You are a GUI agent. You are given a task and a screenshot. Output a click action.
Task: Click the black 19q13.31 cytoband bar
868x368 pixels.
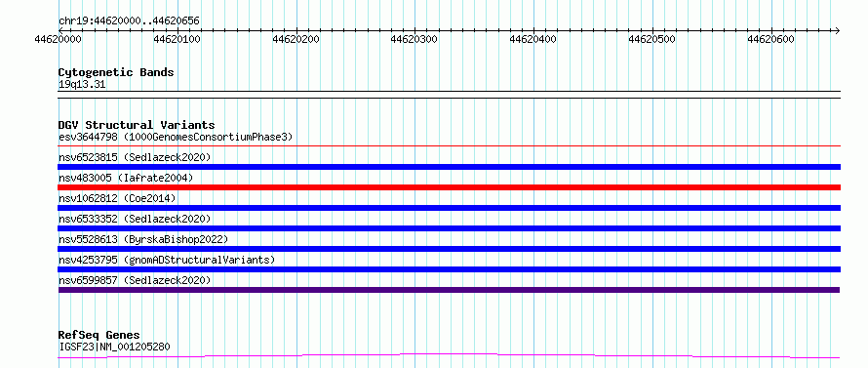pyautogui.click(x=449, y=95)
